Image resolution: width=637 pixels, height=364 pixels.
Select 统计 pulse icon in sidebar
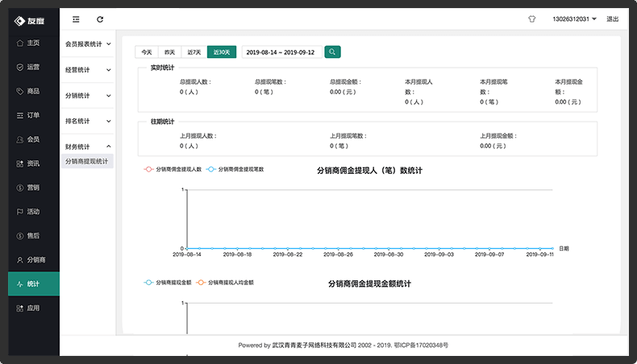[x=20, y=284]
